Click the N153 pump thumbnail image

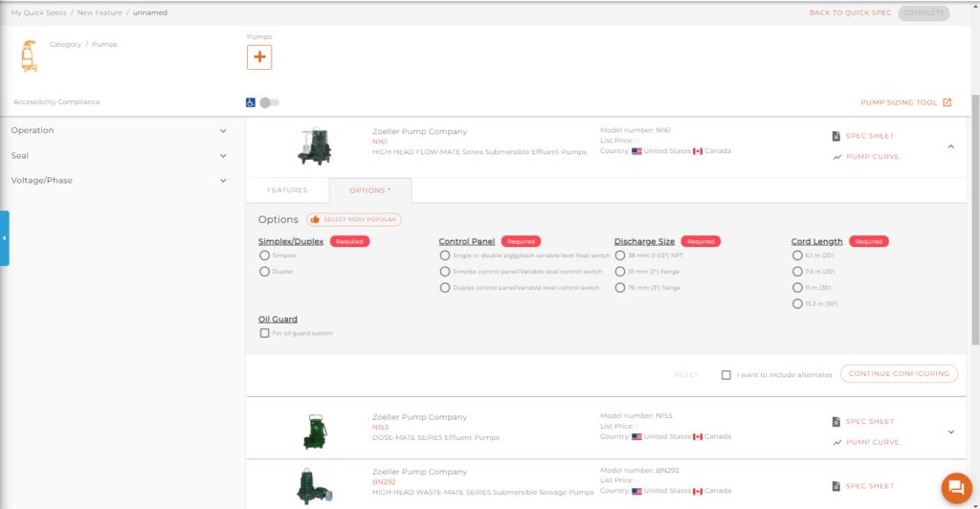pyautogui.click(x=316, y=432)
